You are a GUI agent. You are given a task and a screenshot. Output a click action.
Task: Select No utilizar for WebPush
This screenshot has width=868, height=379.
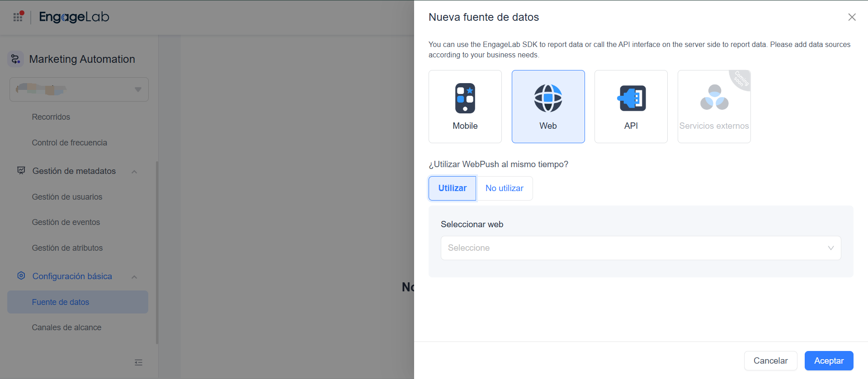(505, 188)
